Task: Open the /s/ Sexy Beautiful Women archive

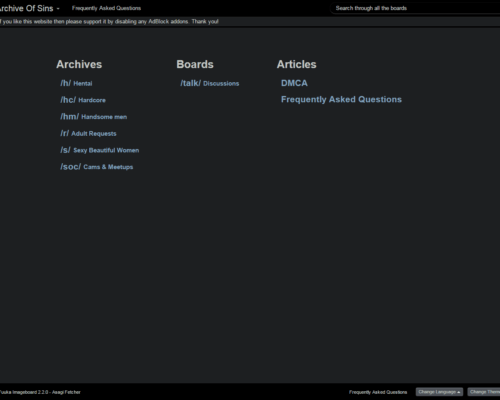Action: (100, 150)
